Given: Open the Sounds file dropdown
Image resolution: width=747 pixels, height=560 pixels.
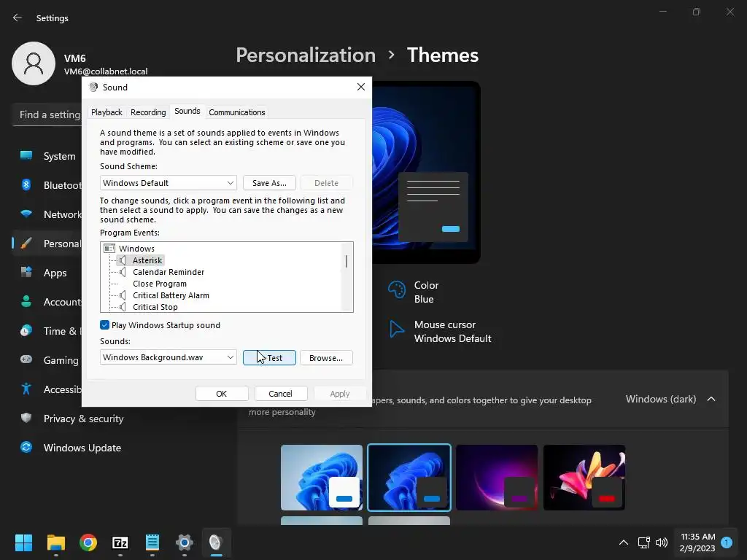Looking at the screenshot, I should tap(169, 357).
